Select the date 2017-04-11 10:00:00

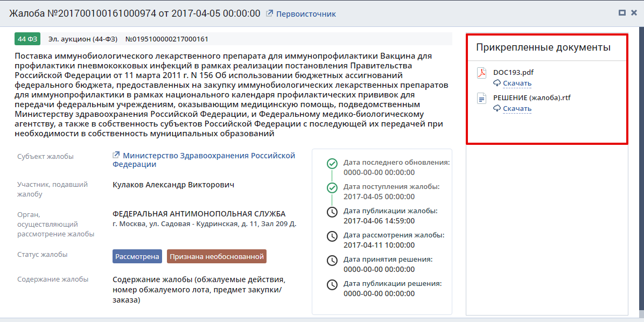tap(379, 245)
